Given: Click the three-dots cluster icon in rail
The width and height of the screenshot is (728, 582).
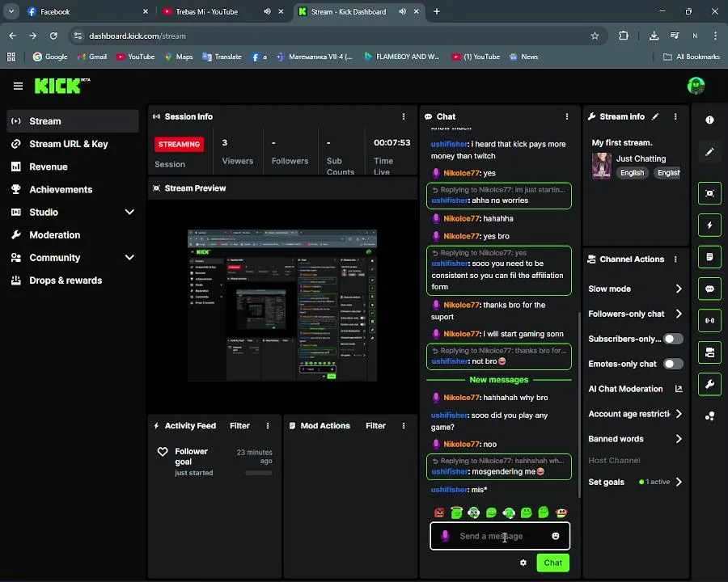Looking at the screenshot, I should (709, 416).
